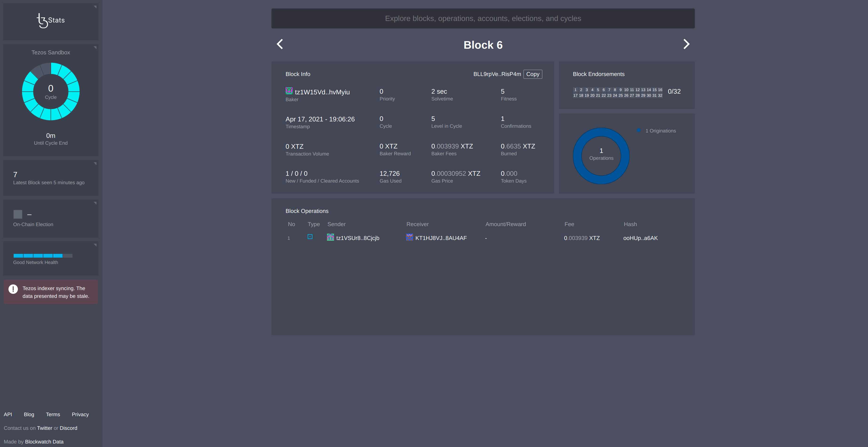Click the Originations legend dot
The width and height of the screenshot is (868, 447).
coord(639,131)
